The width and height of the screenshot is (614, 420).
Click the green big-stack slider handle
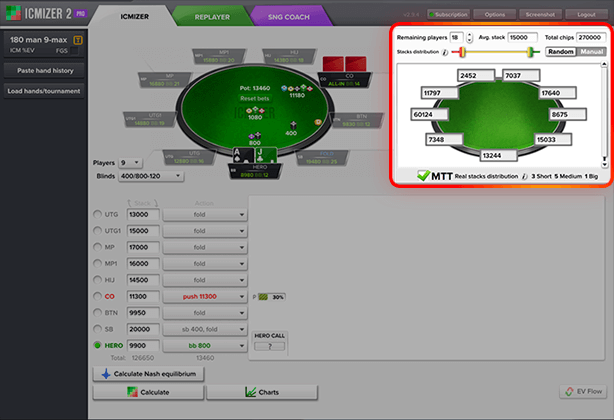pos(530,52)
